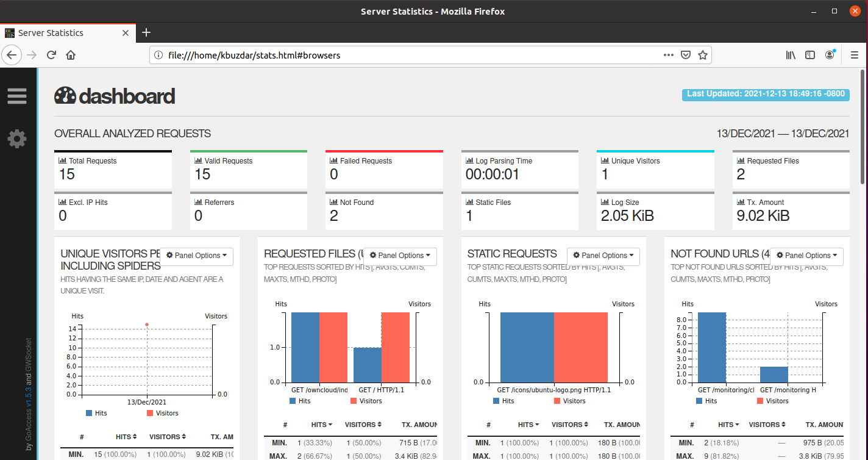
Task: Click the date range 13/DEC/2021 — 13/DEC/2021
Action: (783, 134)
